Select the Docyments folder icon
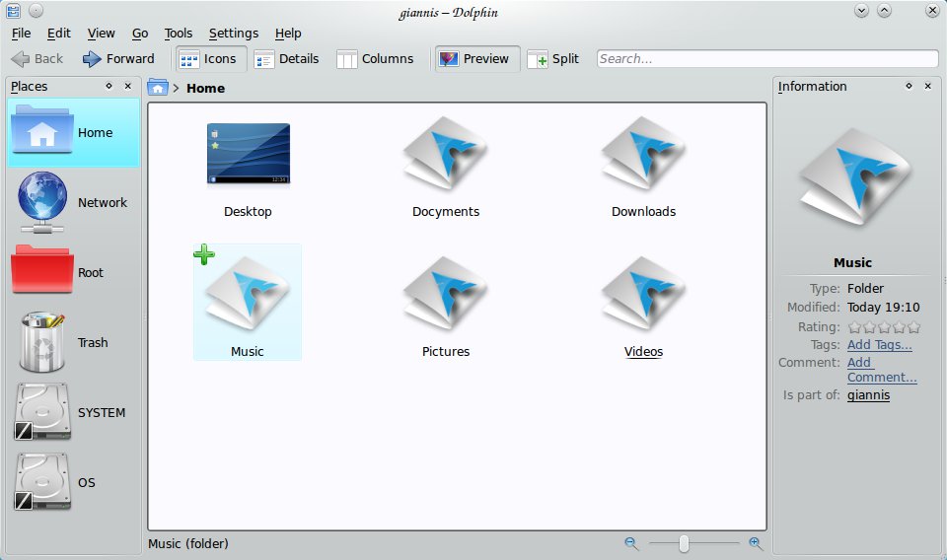The image size is (947, 560). coord(446,155)
